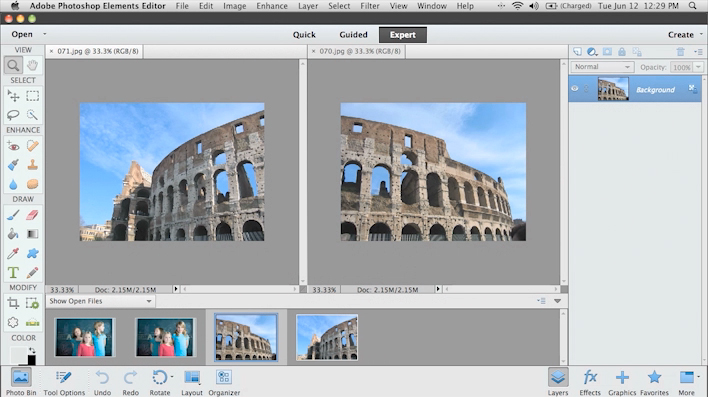Click the Undo button
Viewport: 708px width, 397px height.
point(102,382)
